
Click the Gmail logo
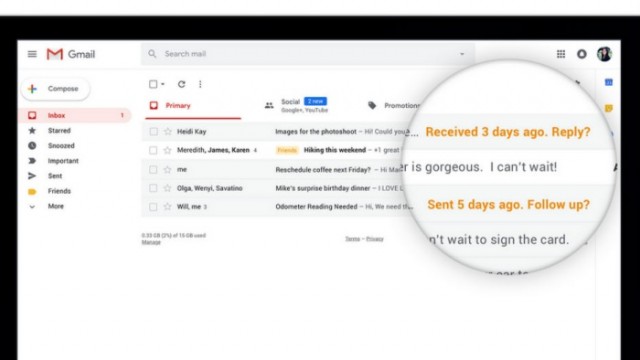tap(71, 54)
